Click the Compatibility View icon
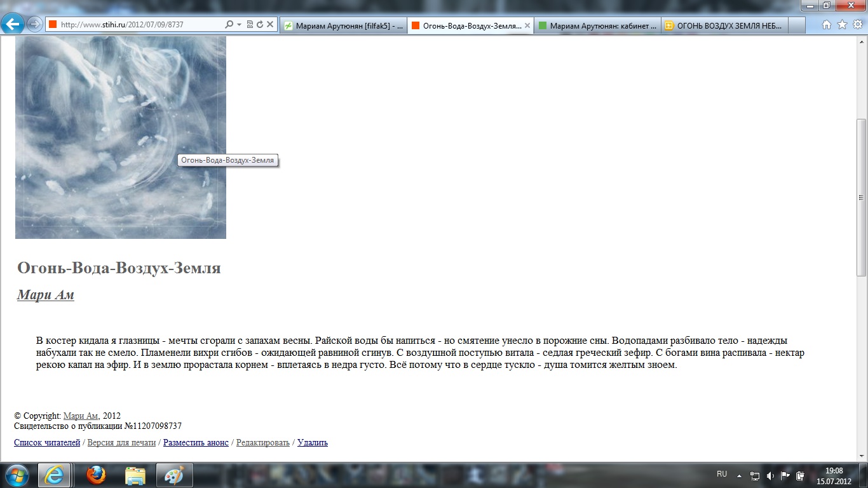 pos(250,24)
